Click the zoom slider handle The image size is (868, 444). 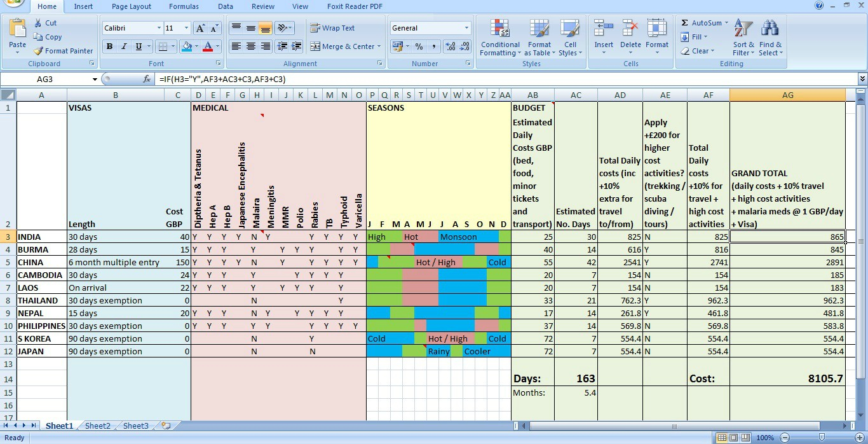point(822,438)
